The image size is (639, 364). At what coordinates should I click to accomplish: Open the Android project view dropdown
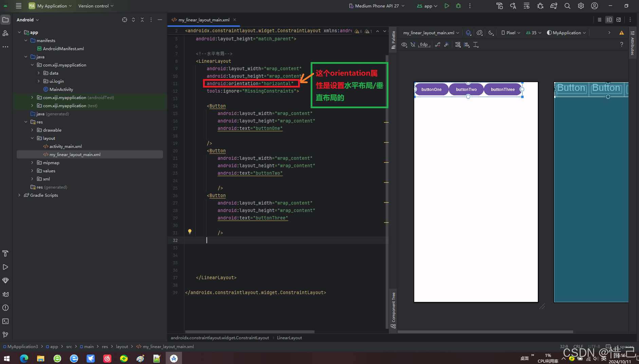[28, 20]
